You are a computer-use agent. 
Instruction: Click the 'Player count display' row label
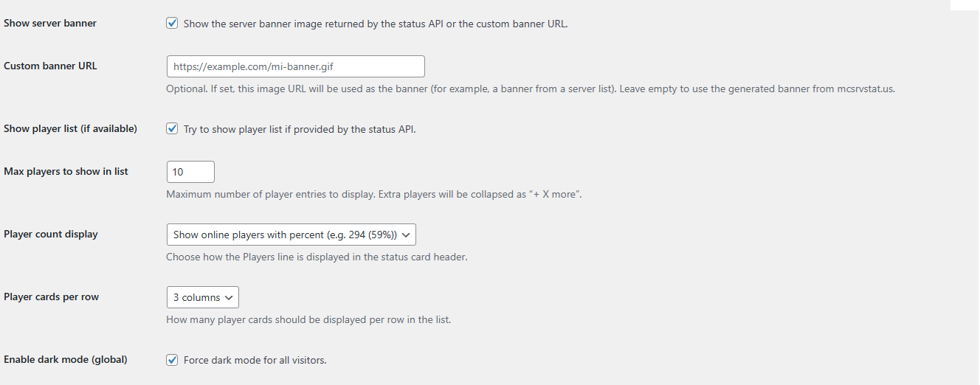tap(51, 234)
